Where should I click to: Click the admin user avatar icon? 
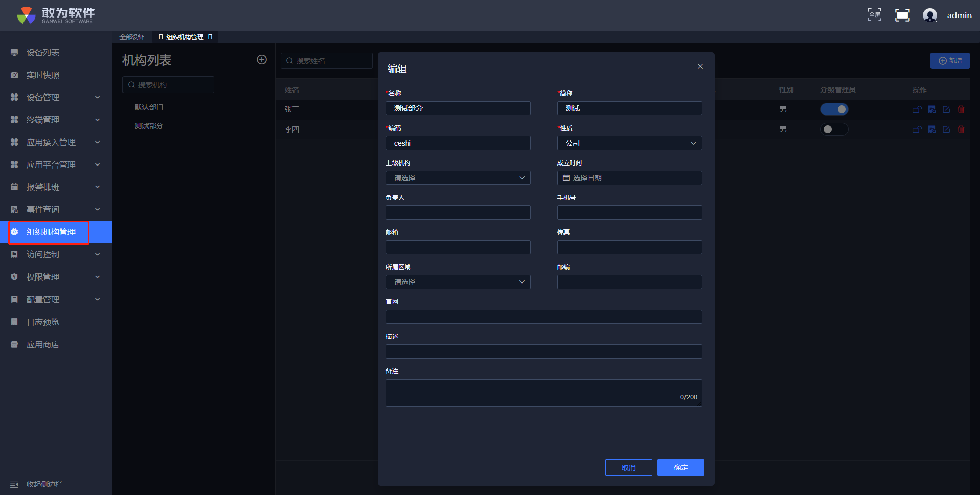[930, 15]
